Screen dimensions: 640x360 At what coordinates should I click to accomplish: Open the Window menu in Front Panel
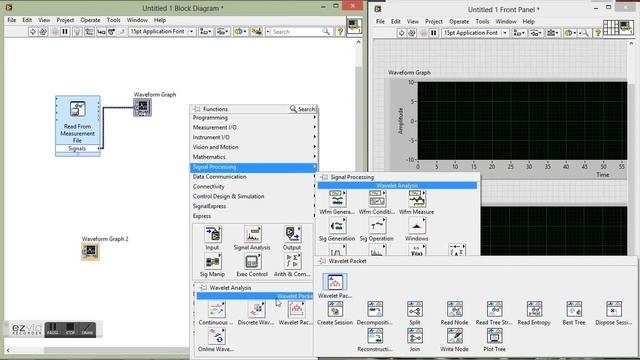pyautogui.click(x=506, y=21)
